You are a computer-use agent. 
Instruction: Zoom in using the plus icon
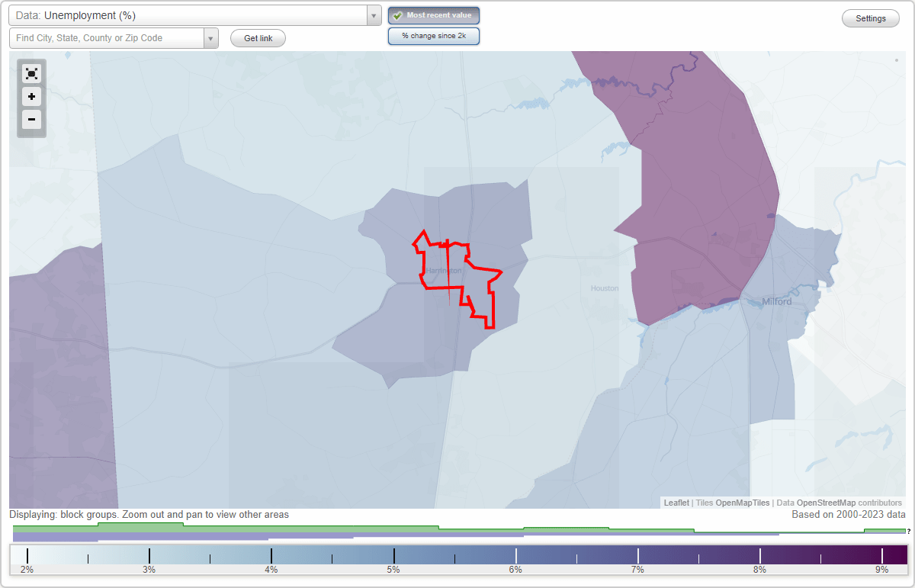(31, 97)
